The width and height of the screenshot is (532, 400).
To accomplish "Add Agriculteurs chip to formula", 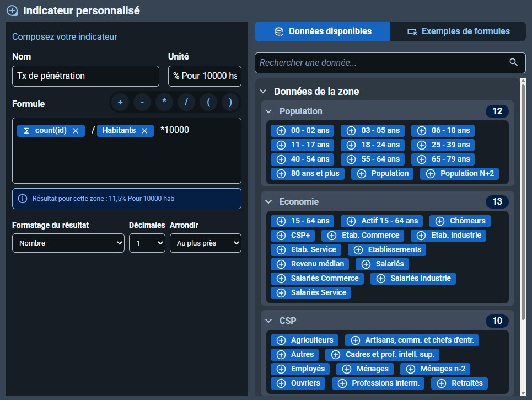I will (x=304, y=340).
